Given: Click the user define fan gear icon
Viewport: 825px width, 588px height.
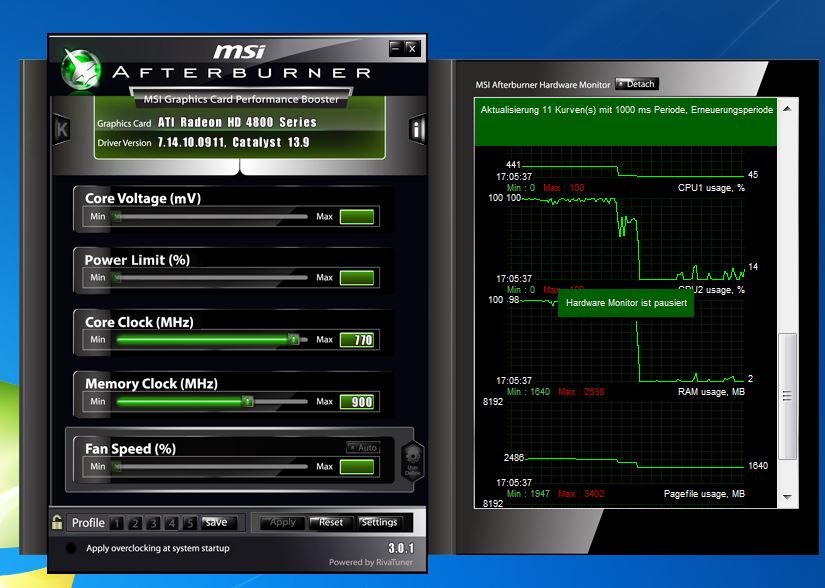Looking at the screenshot, I should [x=412, y=460].
